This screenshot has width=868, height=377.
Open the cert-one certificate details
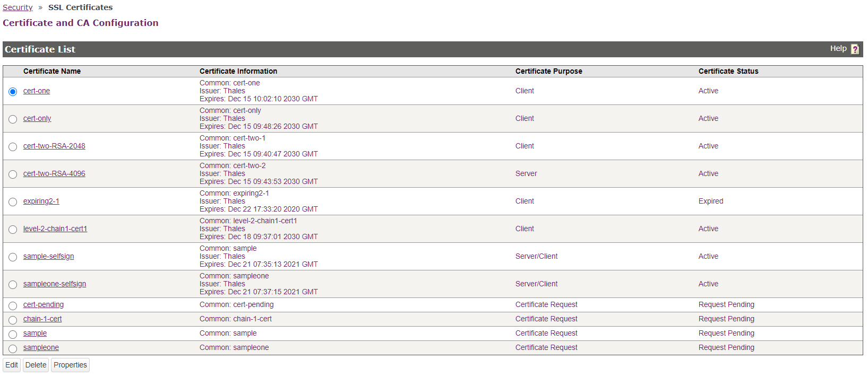point(36,91)
